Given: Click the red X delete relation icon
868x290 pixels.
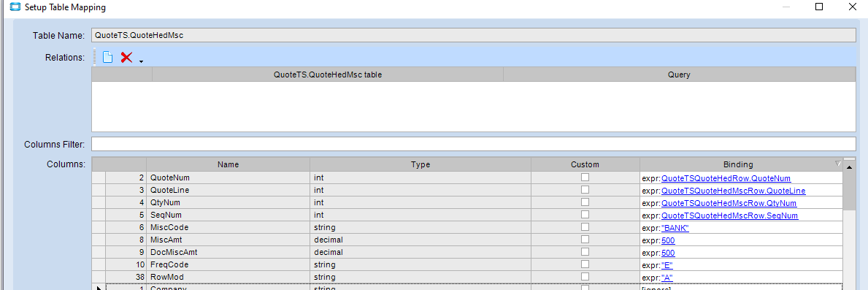Looking at the screenshot, I should click(x=126, y=57).
